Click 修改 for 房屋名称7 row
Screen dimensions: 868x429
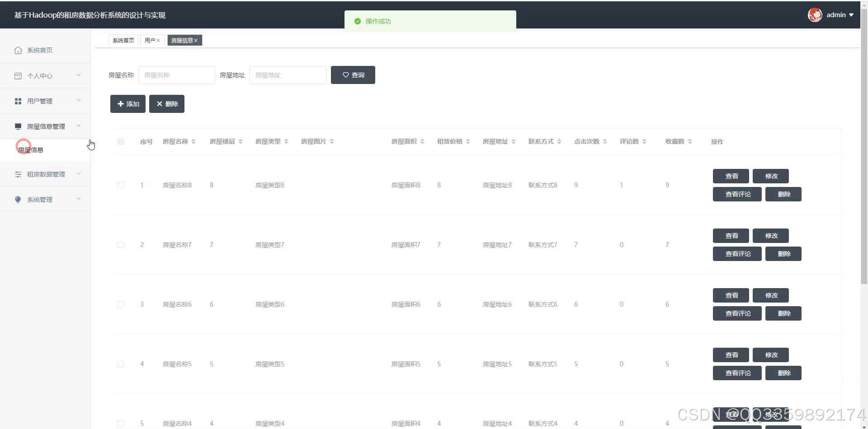(771, 236)
